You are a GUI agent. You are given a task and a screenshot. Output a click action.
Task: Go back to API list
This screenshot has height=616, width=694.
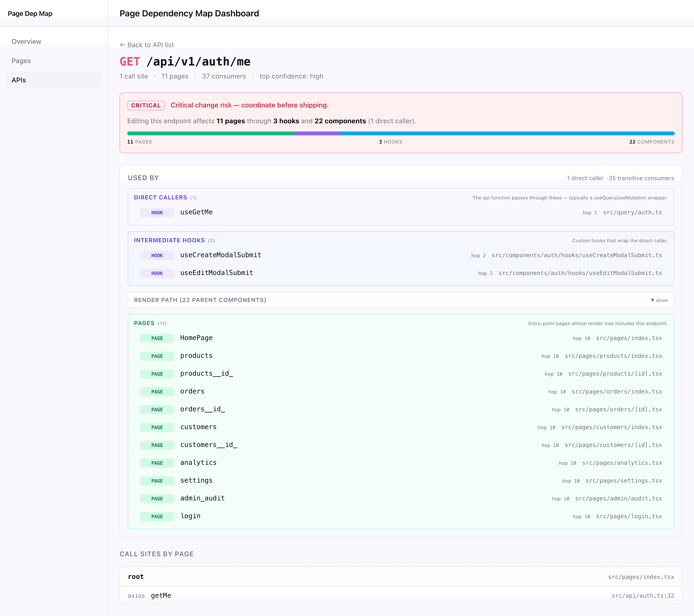[x=147, y=45]
